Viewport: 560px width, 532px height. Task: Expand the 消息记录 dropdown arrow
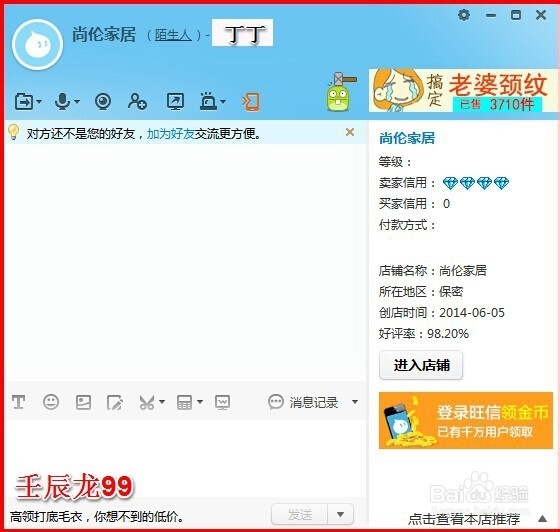[x=355, y=402]
